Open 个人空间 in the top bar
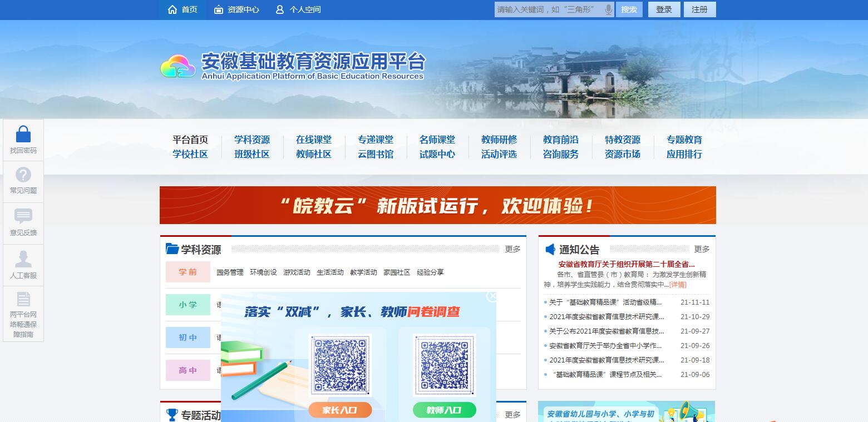868x422 pixels. 298,9
